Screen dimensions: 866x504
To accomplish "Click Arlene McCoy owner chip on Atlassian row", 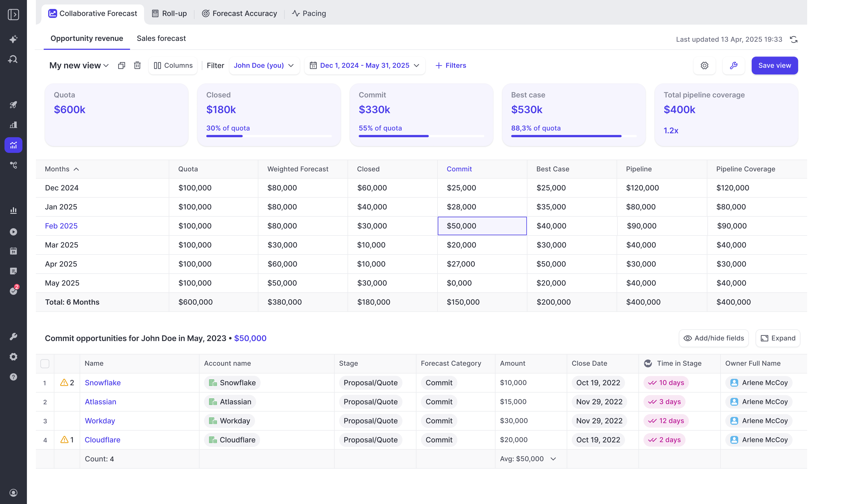I will point(759,402).
